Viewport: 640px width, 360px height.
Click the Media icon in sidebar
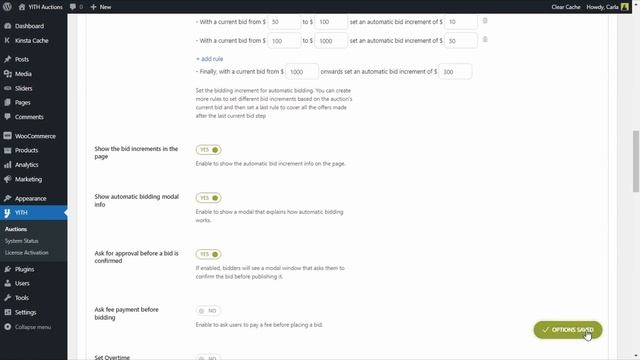(7, 74)
